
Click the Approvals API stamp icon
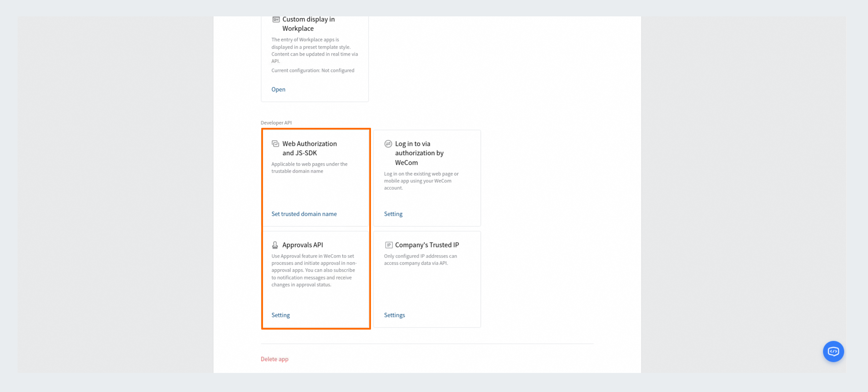[275, 245]
